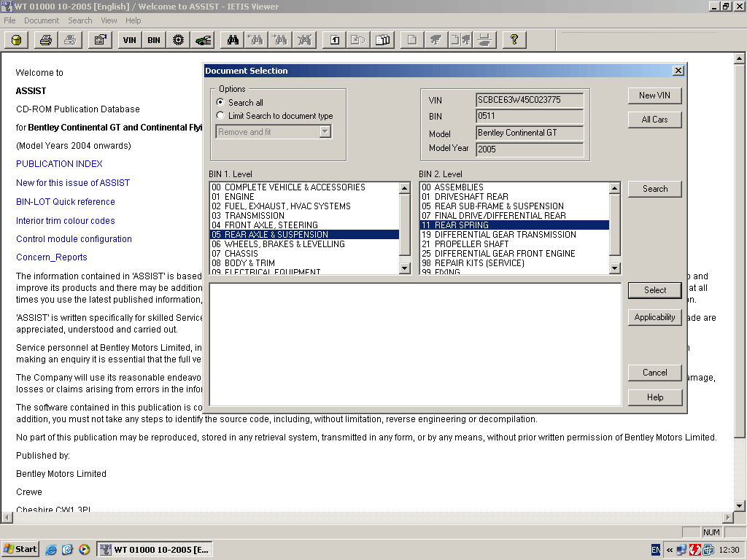The height and width of the screenshot is (560, 747).
Task: Click the binoculars find-previous (left arrow) icon
Action: (256, 40)
